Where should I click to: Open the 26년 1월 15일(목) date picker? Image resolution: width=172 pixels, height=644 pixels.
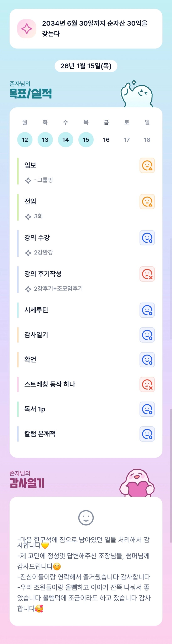point(86,66)
